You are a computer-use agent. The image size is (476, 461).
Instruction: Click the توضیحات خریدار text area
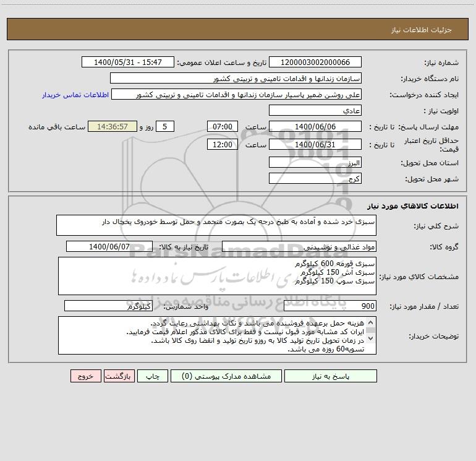click(217, 335)
